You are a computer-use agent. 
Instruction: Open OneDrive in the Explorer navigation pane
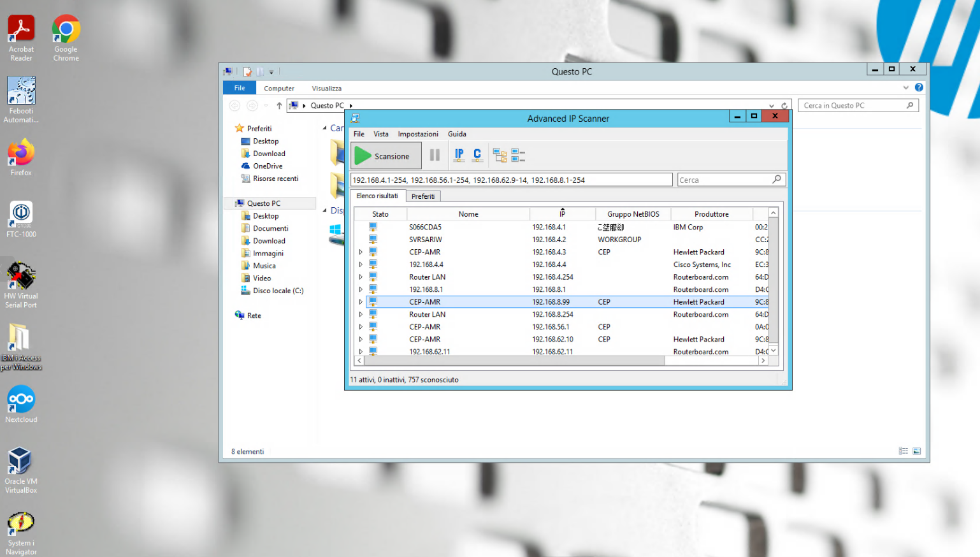point(268,166)
